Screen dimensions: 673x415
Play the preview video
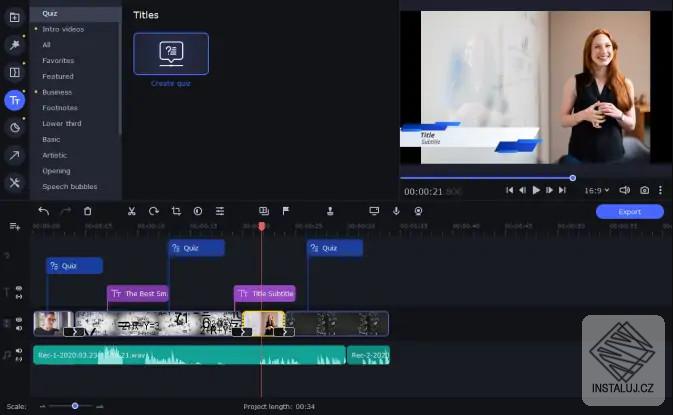pos(536,190)
